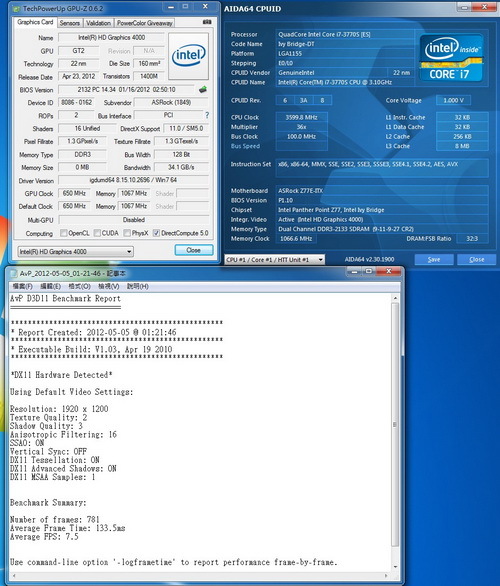Screen dimensions: 500x586
Task: Click Device ID field 8086 - 0162
Action: 76,102
